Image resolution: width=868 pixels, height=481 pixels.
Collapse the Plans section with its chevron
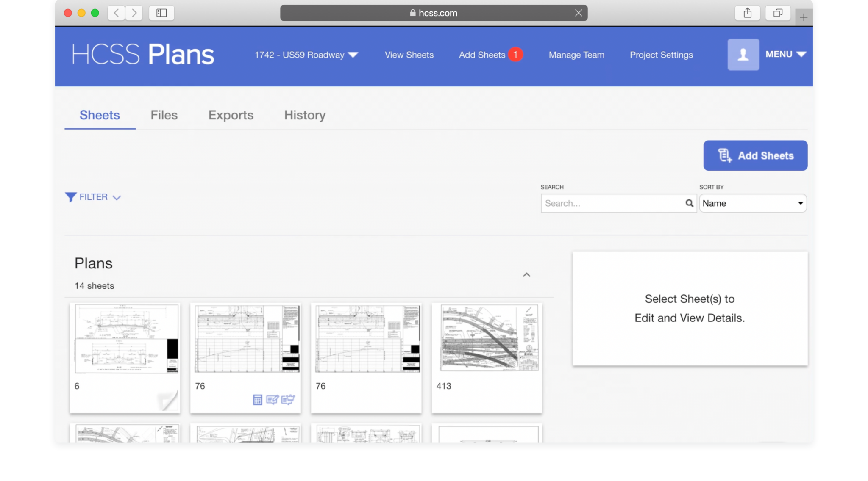coord(526,274)
